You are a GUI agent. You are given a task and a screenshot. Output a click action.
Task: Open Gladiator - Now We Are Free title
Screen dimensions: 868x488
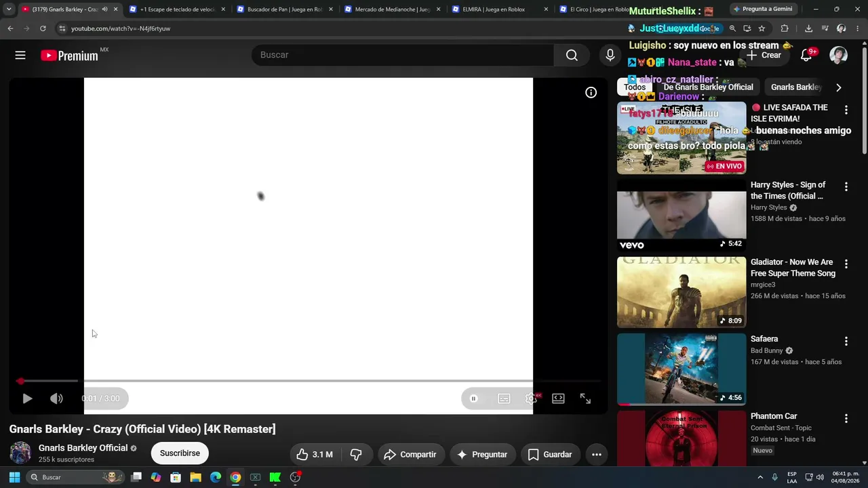[x=793, y=268]
